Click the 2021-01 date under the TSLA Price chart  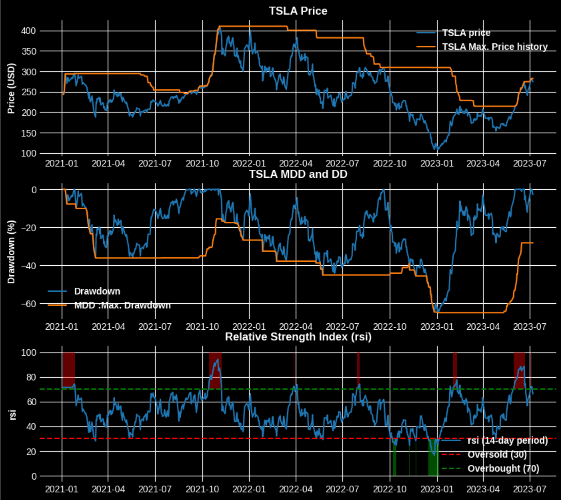pyautogui.click(x=62, y=164)
